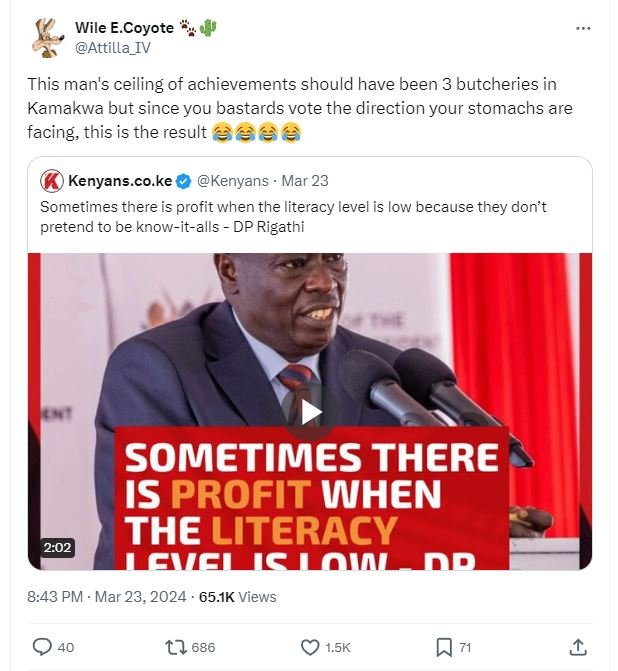Click Kenyans.co.ke logo avatar
The image size is (618, 671).
tap(52, 181)
